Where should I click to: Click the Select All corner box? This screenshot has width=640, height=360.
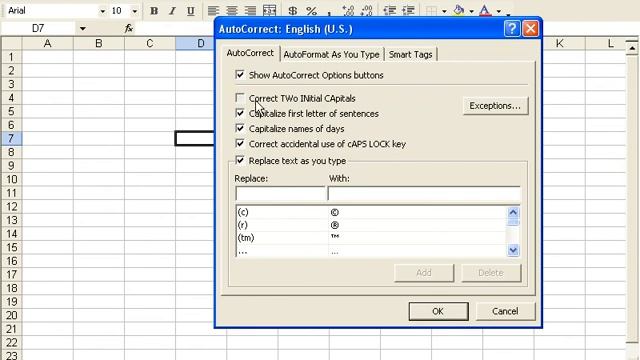pos(11,43)
